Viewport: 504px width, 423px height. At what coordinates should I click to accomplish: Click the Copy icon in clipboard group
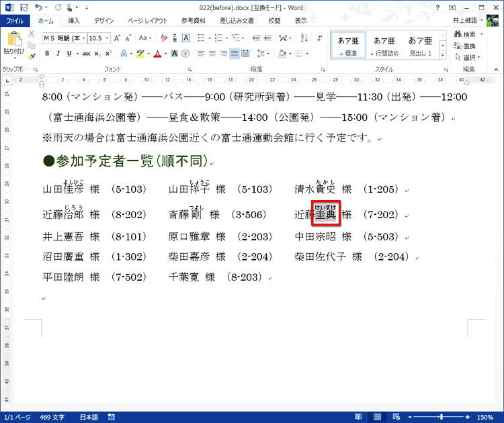pos(31,45)
